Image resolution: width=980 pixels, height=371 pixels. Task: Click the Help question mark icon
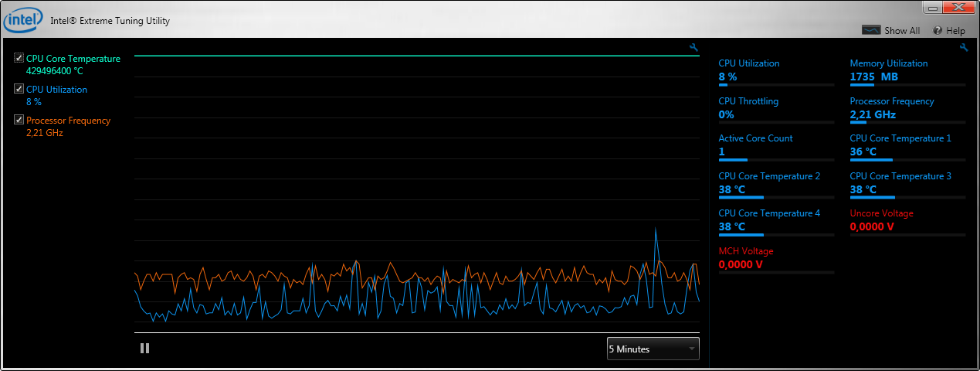click(x=938, y=31)
